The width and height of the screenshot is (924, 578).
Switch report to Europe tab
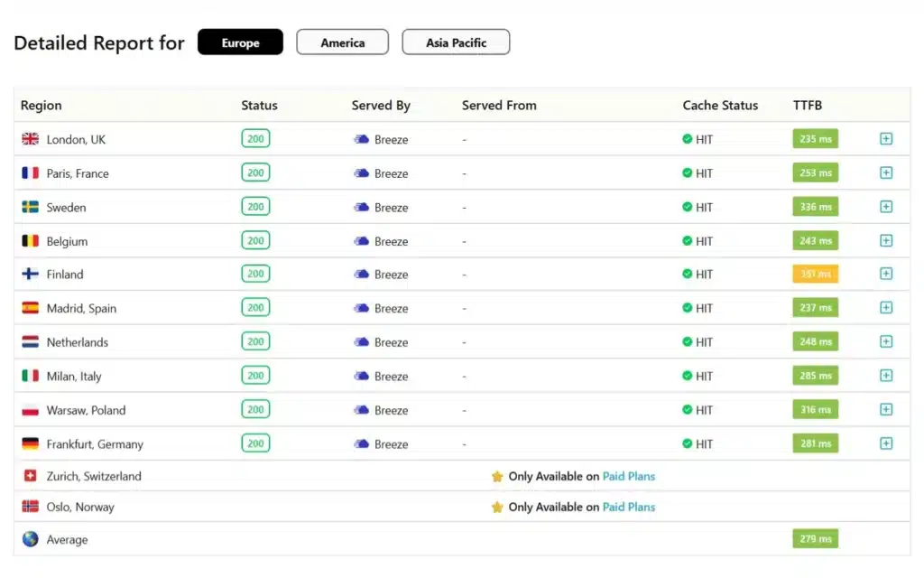point(240,42)
